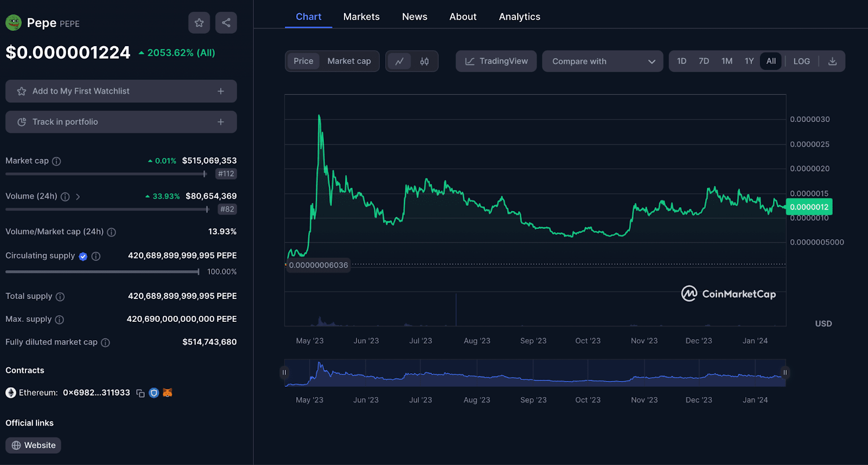Click the Market cap info icon
Image resolution: width=868 pixels, height=465 pixels.
click(x=56, y=161)
